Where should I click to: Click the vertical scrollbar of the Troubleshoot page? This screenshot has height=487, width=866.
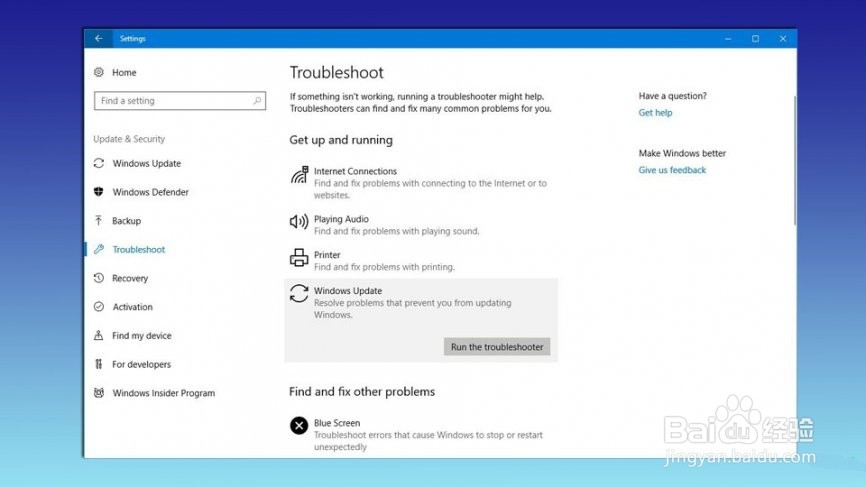coord(795,160)
